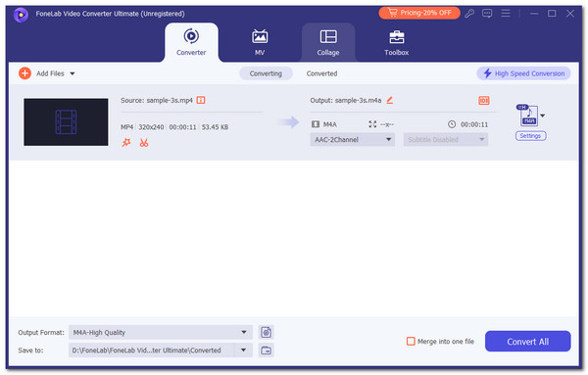Image resolution: width=588 pixels, height=375 pixels.
Task: Open the Converter tab
Action: click(x=191, y=42)
